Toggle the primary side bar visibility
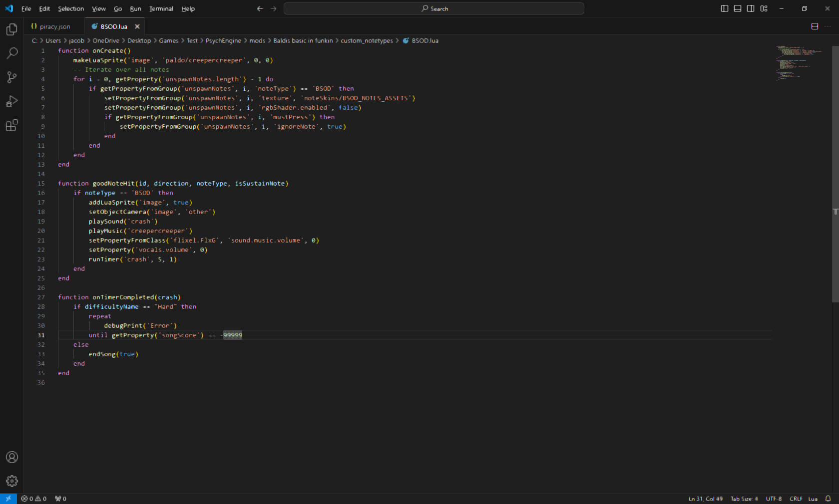This screenshot has height=504, width=839. pyautogui.click(x=725, y=8)
